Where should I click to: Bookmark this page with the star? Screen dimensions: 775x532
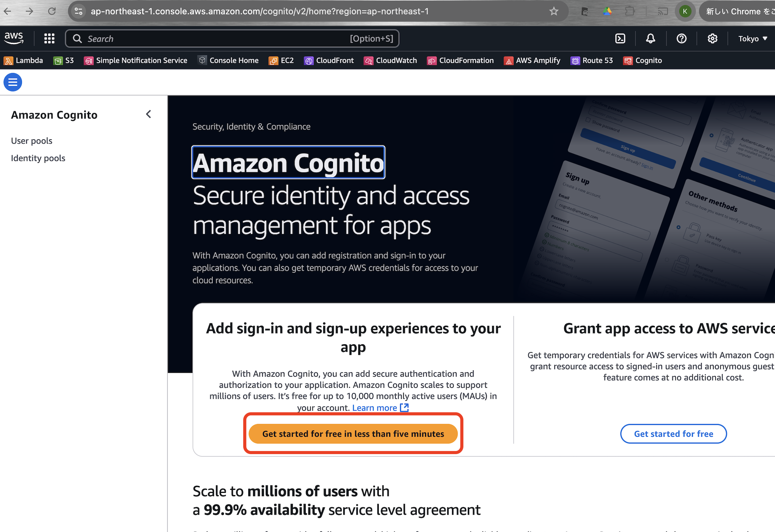pos(554,11)
